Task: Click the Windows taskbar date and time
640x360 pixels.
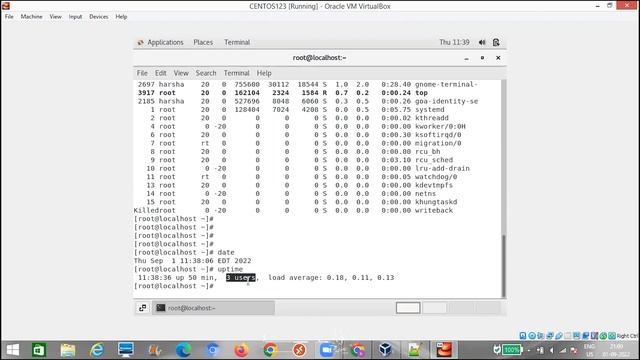Action: [616, 350]
